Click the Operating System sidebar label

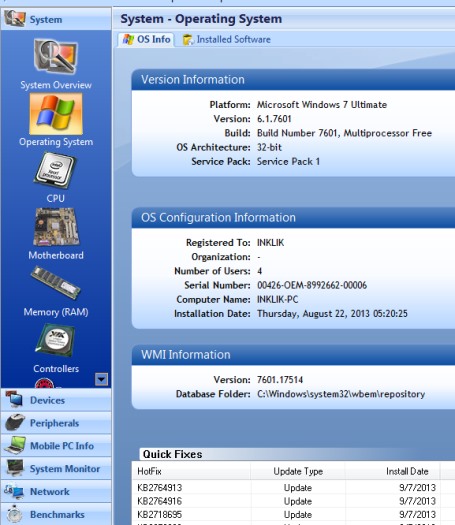tap(56, 142)
